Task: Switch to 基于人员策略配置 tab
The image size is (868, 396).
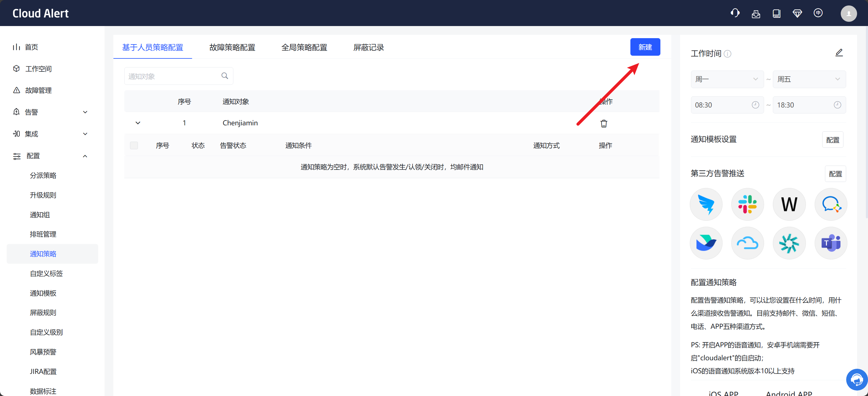Action: click(x=153, y=48)
